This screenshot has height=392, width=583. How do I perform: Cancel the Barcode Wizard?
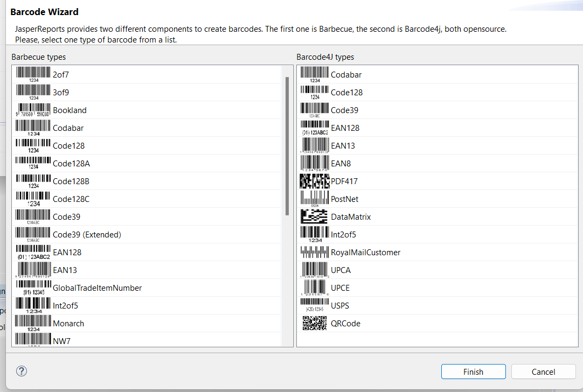coord(543,372)
